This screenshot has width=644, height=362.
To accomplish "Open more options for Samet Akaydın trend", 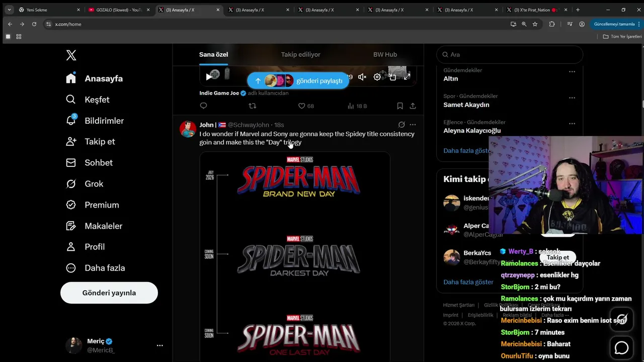I will (572, 98).
